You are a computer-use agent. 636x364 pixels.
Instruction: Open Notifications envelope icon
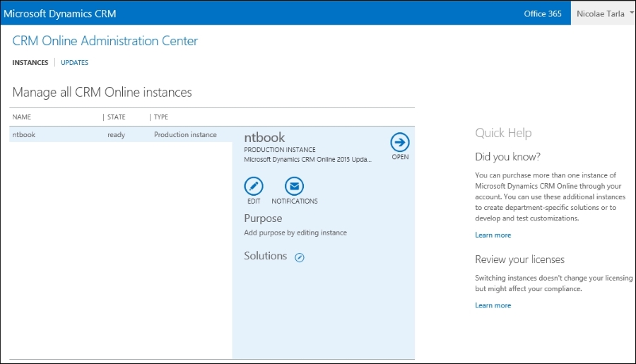pos(294,187)
